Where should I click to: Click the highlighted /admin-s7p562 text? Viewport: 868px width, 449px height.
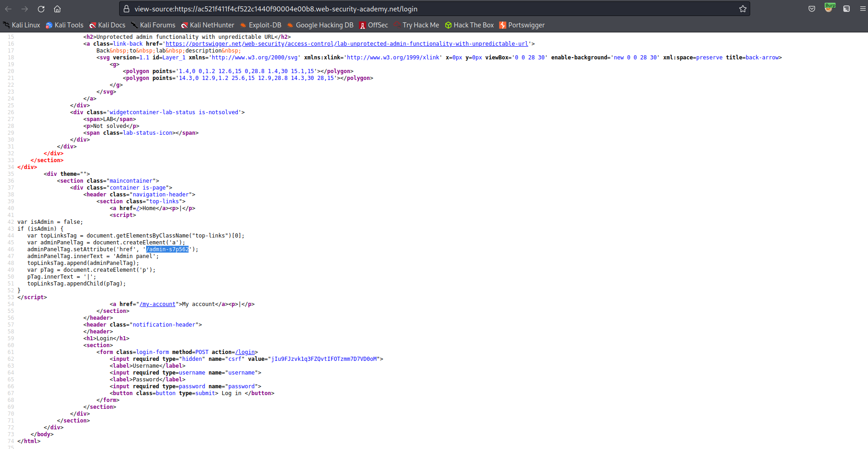(167, 249)
